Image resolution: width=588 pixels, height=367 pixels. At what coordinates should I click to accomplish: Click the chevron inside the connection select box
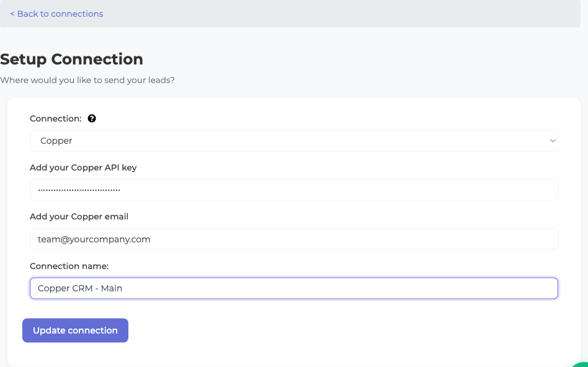point(552,141)
